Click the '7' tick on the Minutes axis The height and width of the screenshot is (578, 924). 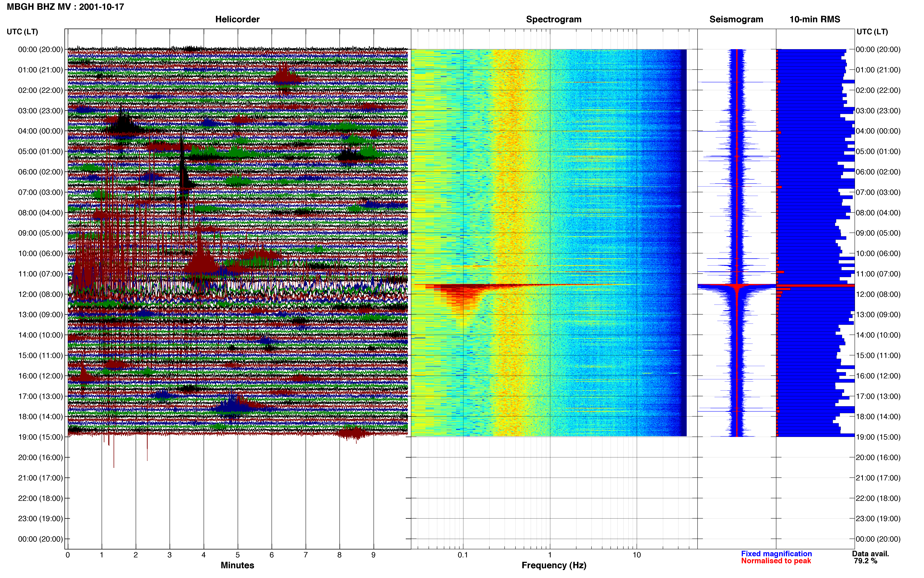click(x=306, y=555)
